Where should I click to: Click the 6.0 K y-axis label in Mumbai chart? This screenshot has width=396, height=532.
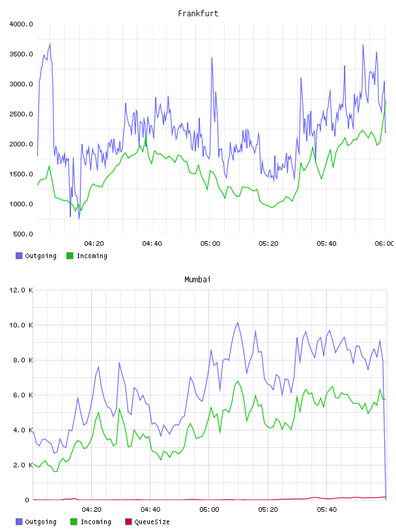coord(23,395)
